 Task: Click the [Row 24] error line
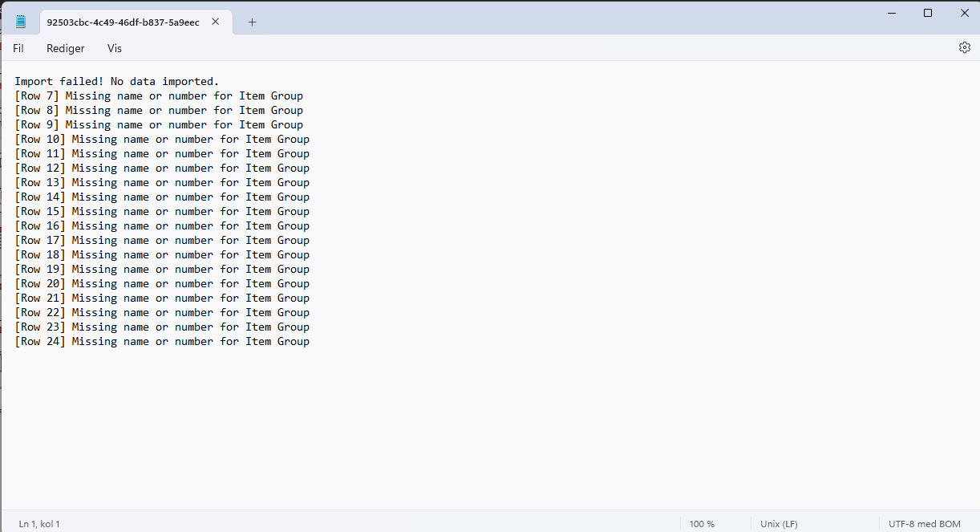pos(162,342)
